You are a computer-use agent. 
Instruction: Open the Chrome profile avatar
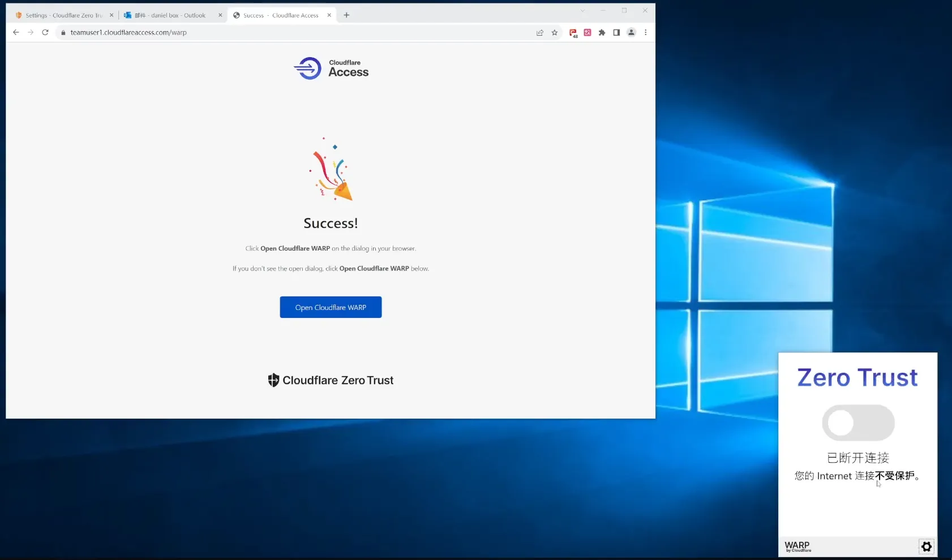[x=631, y=32]
